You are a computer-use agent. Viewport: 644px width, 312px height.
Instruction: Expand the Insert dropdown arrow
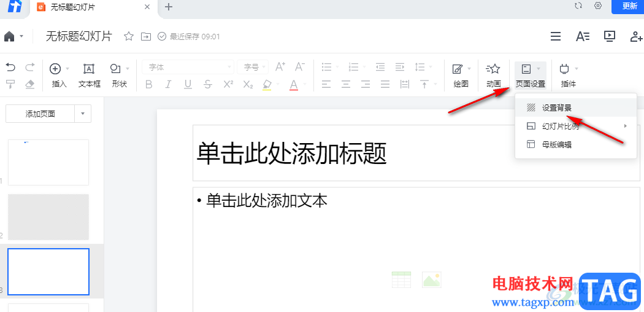[67, 68]
